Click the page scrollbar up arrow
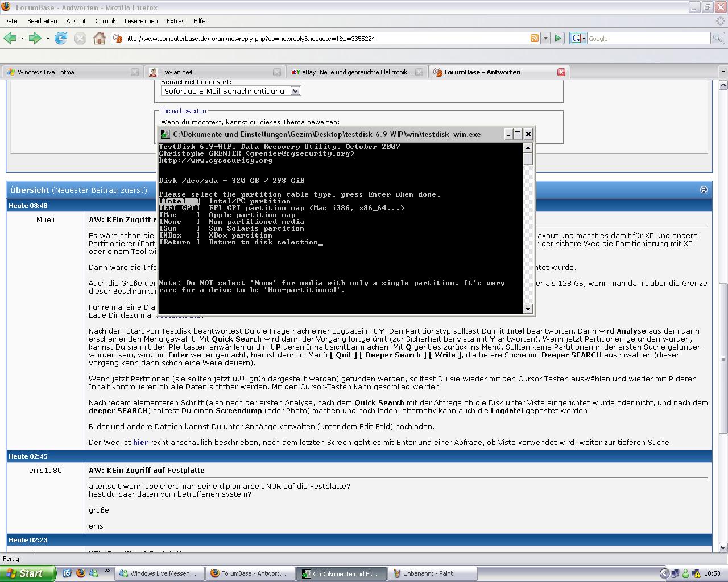This screenshot has width=728, height=582. tap(723, 85)
